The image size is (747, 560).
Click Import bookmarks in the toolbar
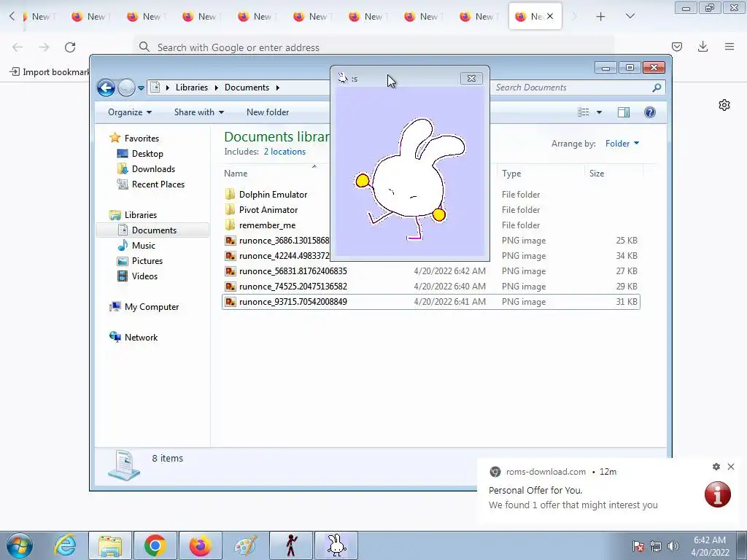50,72
